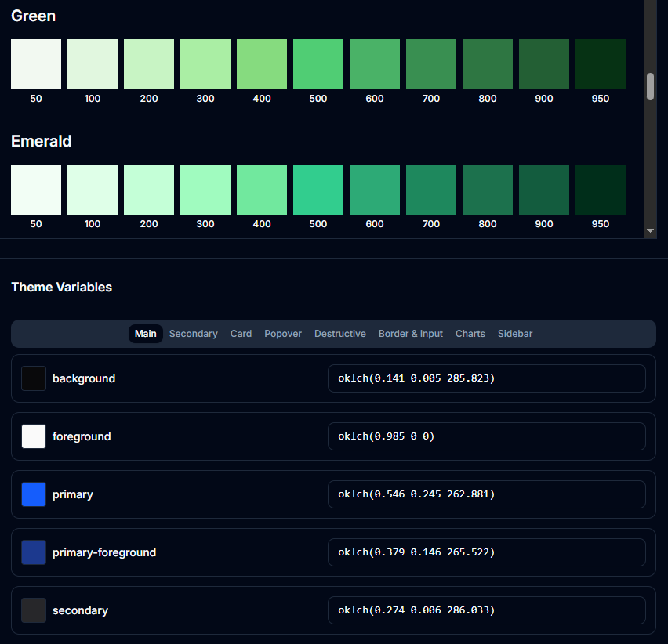Choose the Emerald 200 swatch
This screenshot has width=668, height=644.
coord(149,190)
